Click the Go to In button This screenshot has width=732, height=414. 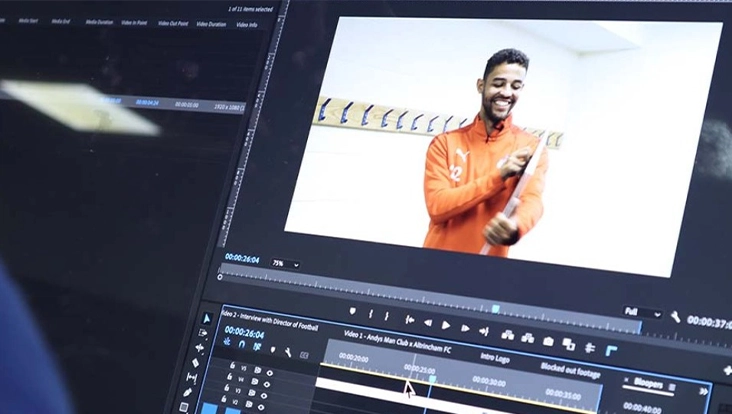click(410, 319)
